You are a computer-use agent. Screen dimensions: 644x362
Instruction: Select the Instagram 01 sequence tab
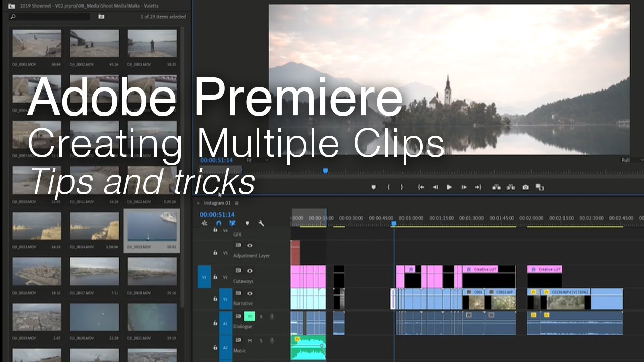coord(217,203)
